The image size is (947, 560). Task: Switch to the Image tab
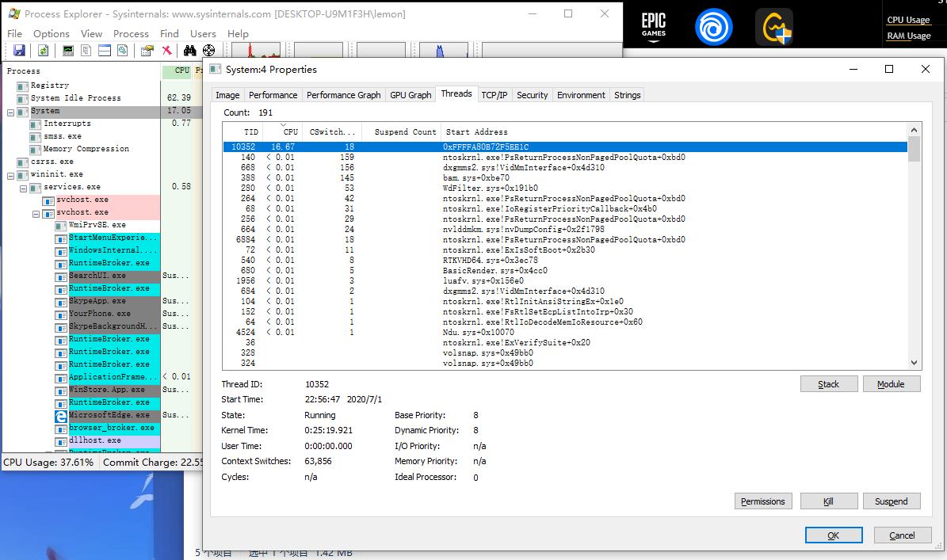pos(227,95)
